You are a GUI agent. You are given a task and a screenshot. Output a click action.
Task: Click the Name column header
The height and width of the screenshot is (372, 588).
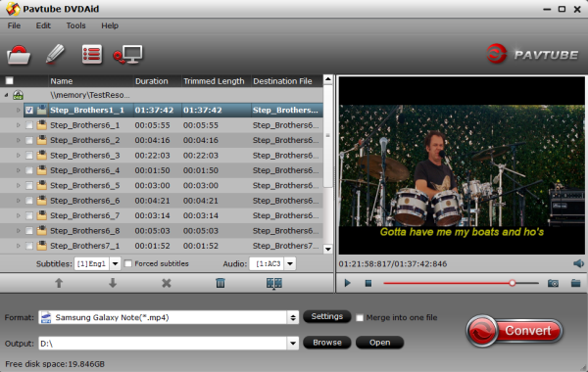coord(91,81)
